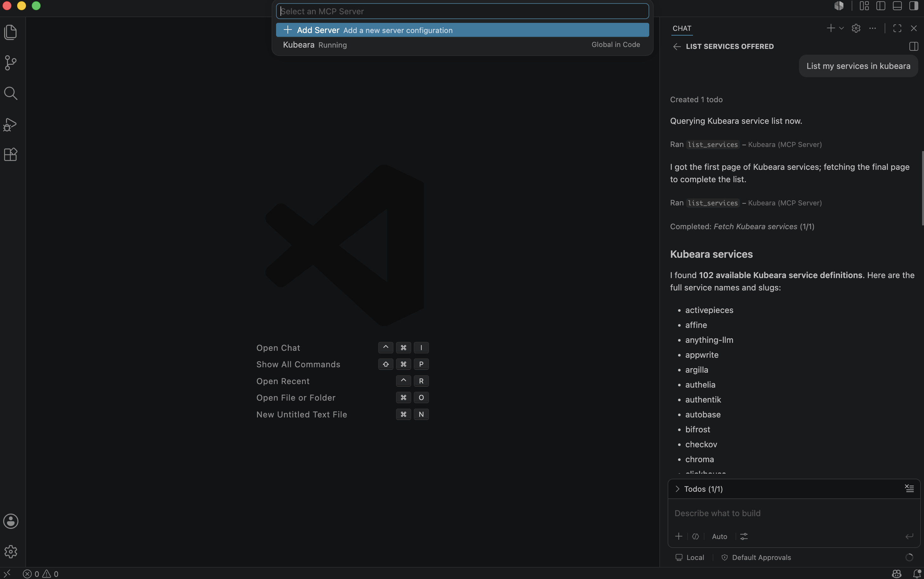Click the activepieces service item

click(x=709, y=310)
